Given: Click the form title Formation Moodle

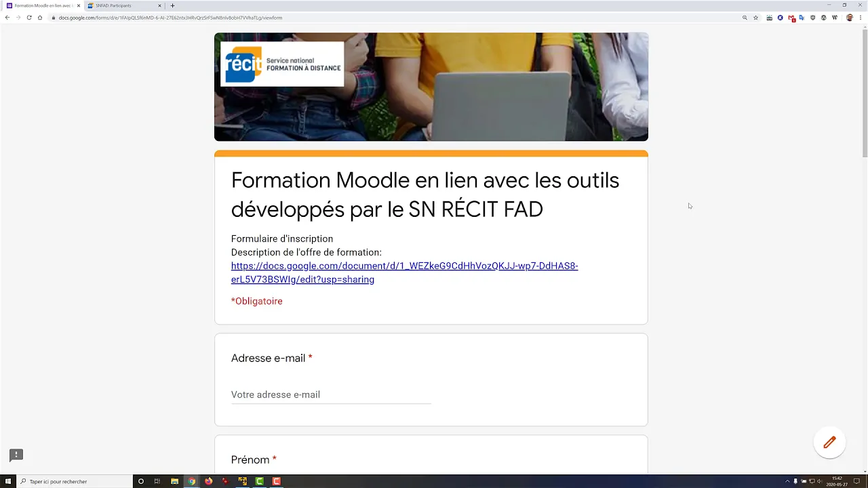Looking at the screenshot, I should (425, 195).
